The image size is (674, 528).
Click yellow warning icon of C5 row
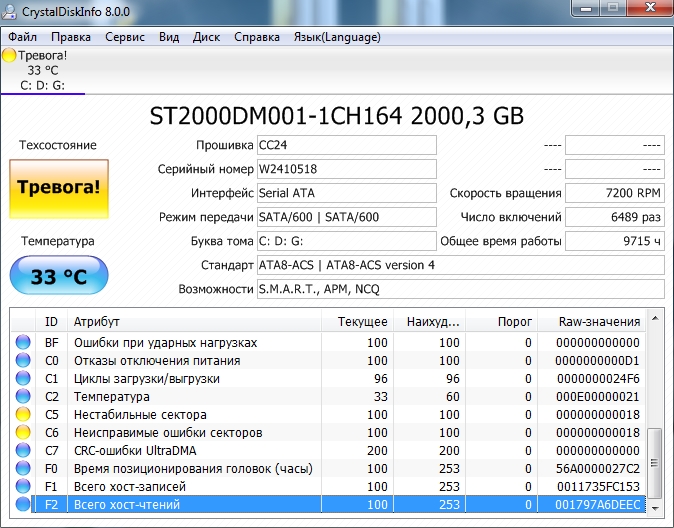point(23,414)
